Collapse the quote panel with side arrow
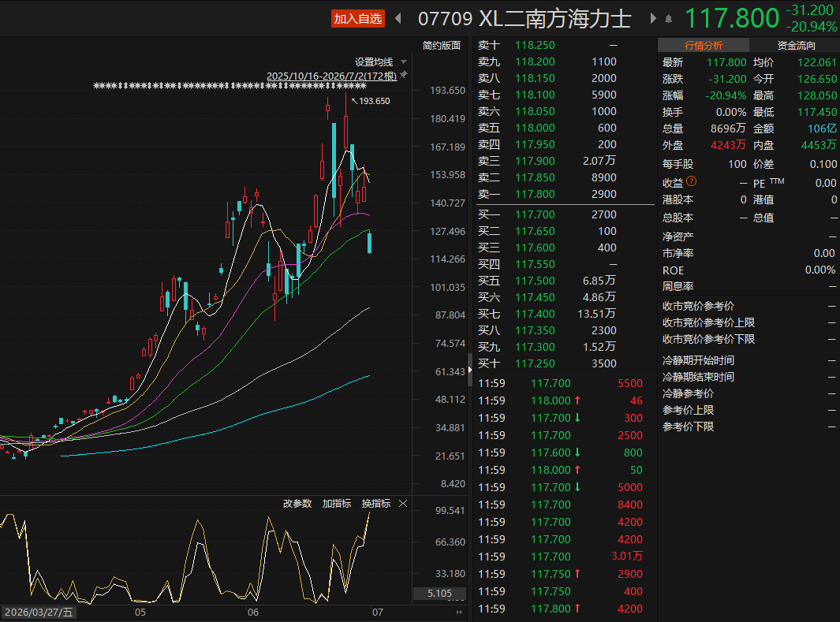Image resolution: width=840 pixels, height=622 pixels. pos(470,370)
